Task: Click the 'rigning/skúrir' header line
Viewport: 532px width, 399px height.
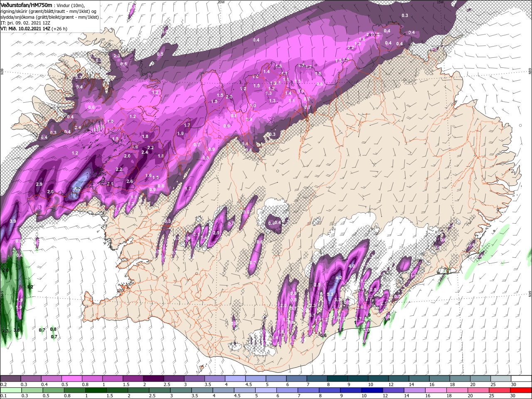Action: pyautogui.click(x=49, y=11)
